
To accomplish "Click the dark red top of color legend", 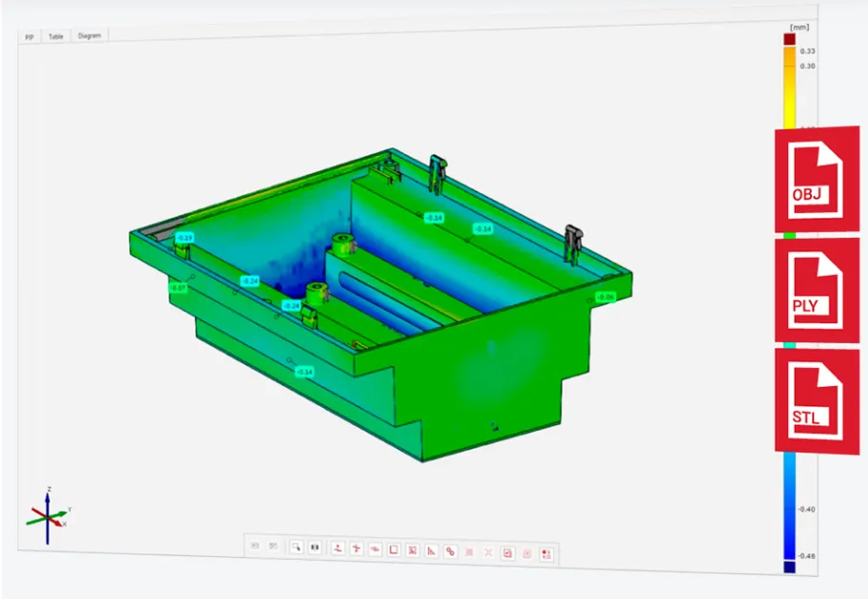I will coord(788,39).
